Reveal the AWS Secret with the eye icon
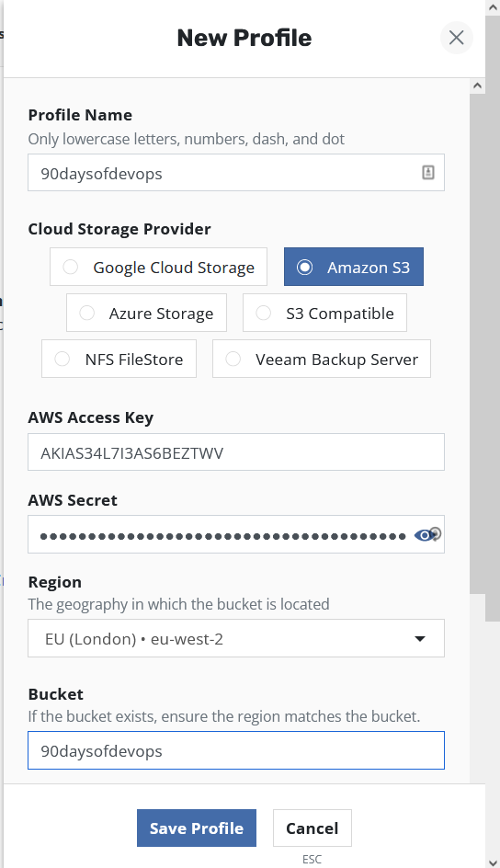The width and height of the screenshot is (500, 868). pyautogui.click(x=425, y=535)
